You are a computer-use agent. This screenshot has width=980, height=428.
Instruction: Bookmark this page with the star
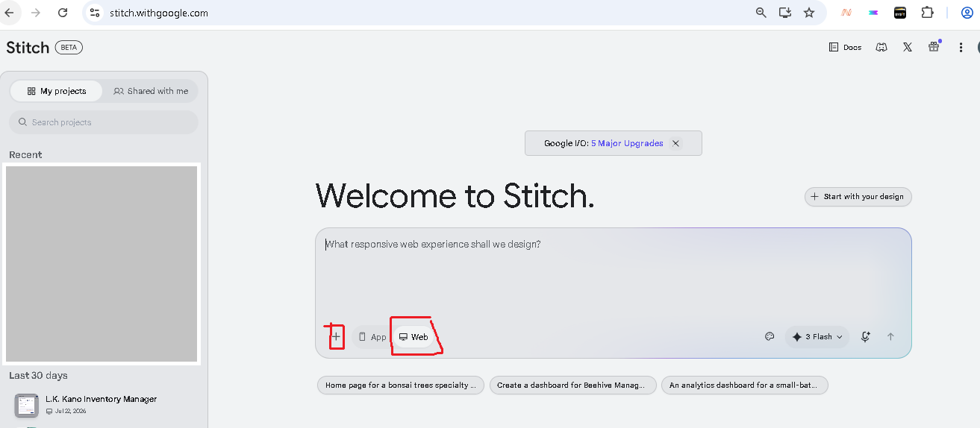coord(809,13)
